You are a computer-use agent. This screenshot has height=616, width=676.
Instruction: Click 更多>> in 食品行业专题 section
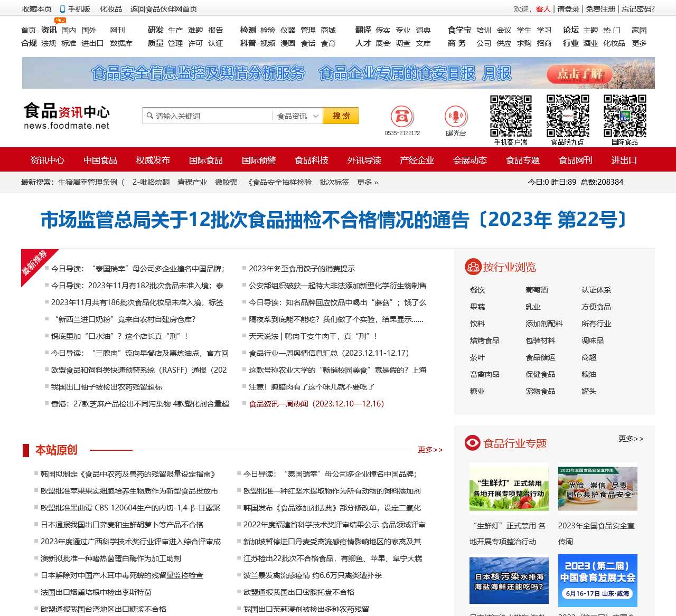631,439
